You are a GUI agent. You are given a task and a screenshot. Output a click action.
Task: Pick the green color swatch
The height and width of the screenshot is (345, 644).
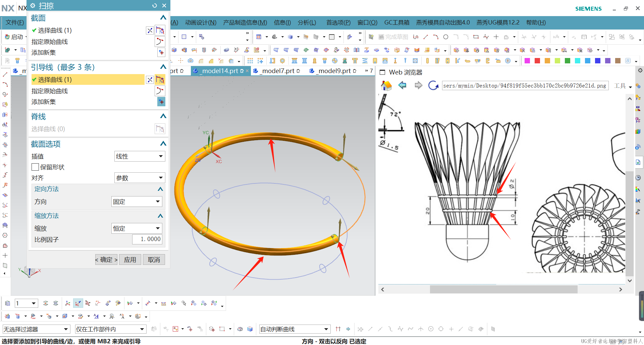pos(568,61)
